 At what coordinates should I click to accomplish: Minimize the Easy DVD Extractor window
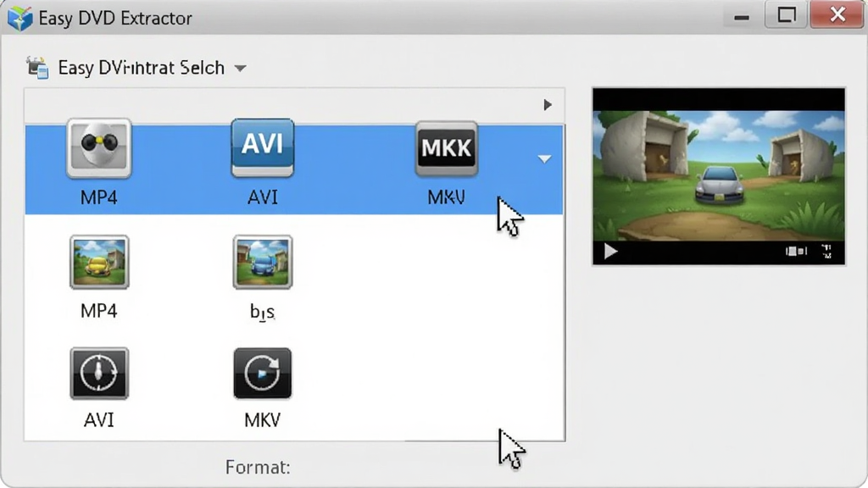(741, 17)
